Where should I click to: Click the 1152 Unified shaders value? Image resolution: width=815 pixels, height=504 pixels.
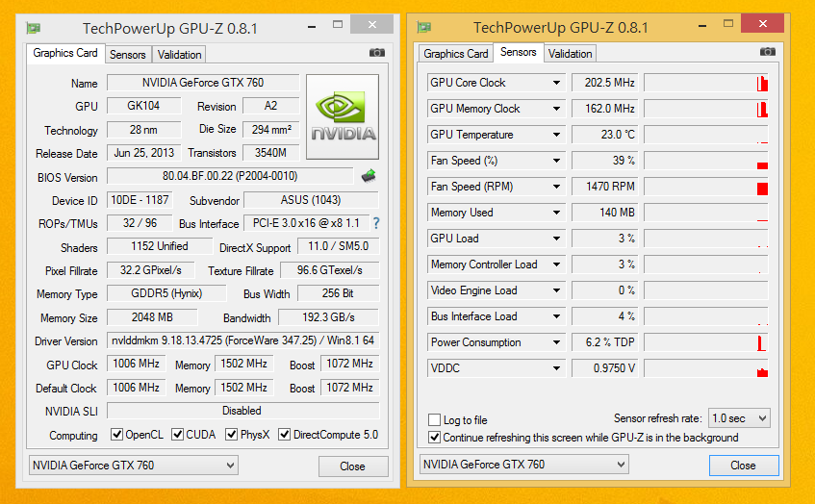pyautogui.click(x=160, y=246)
